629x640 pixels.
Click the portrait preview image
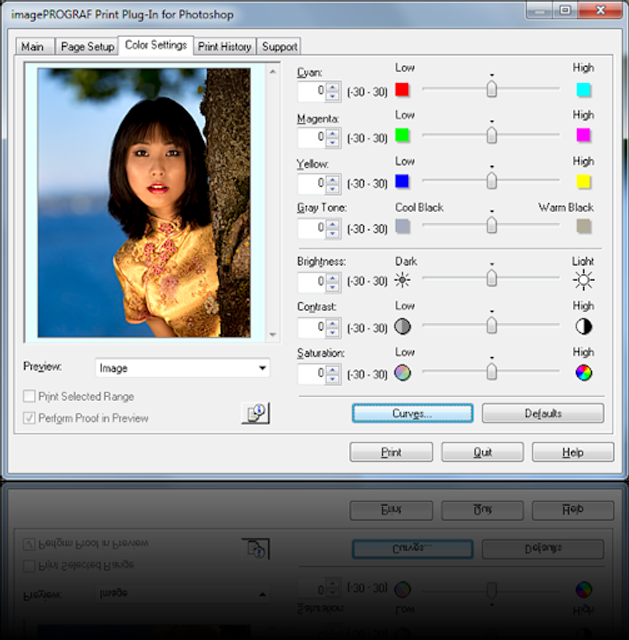[144, 202]
